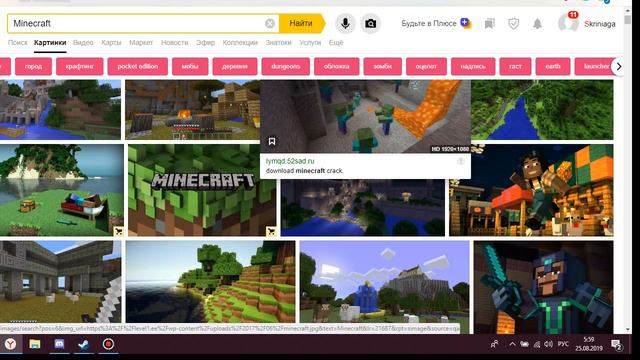This screenshot has height=360, width=640.
Task: Filter images by earth chip
Action: (553, 67)
